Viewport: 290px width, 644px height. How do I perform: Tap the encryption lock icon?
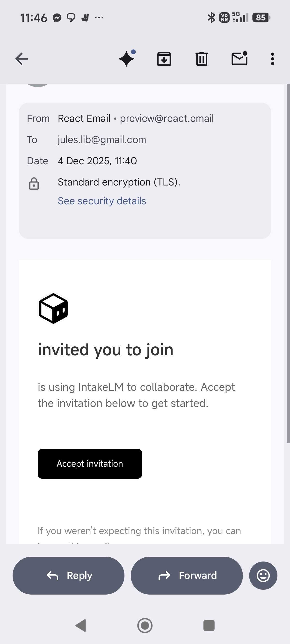pos(34,184)
